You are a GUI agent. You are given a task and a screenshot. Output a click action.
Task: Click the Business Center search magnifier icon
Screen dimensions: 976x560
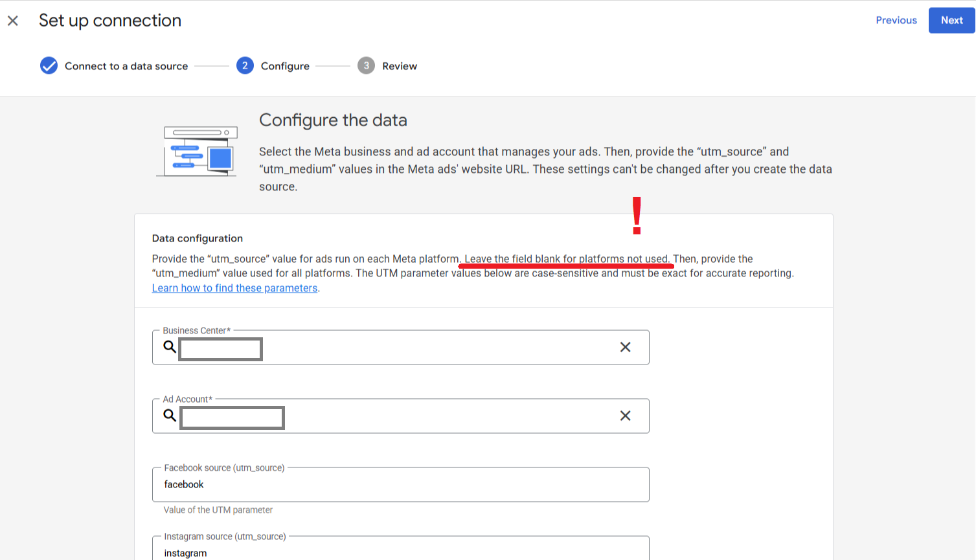170,347
